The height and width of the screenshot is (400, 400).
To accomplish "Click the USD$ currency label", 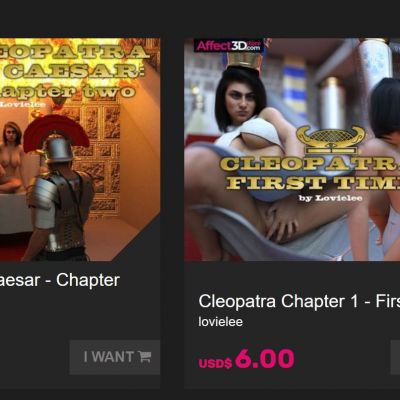I will [215, 363].
